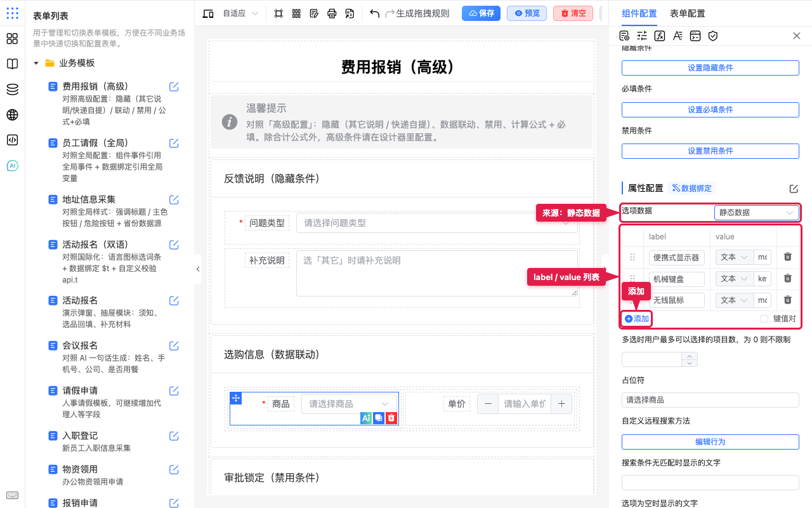Open the database icon in left sidebar

point(12,90)
